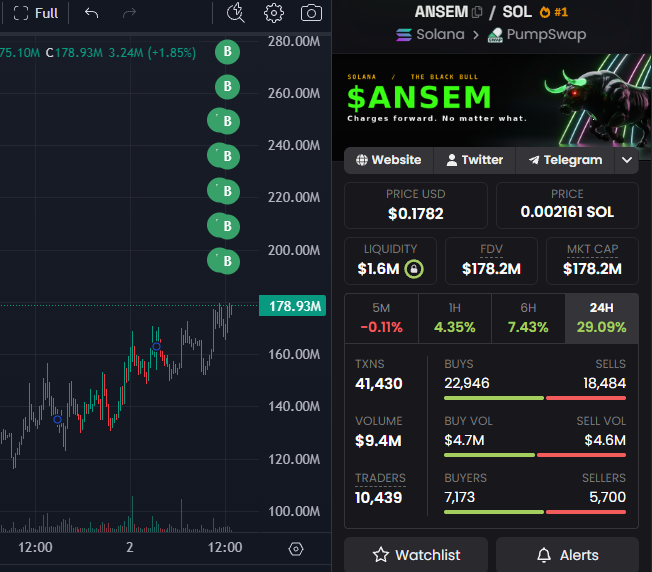Click the chart close value C178.93M

click(x=74, y=53)
